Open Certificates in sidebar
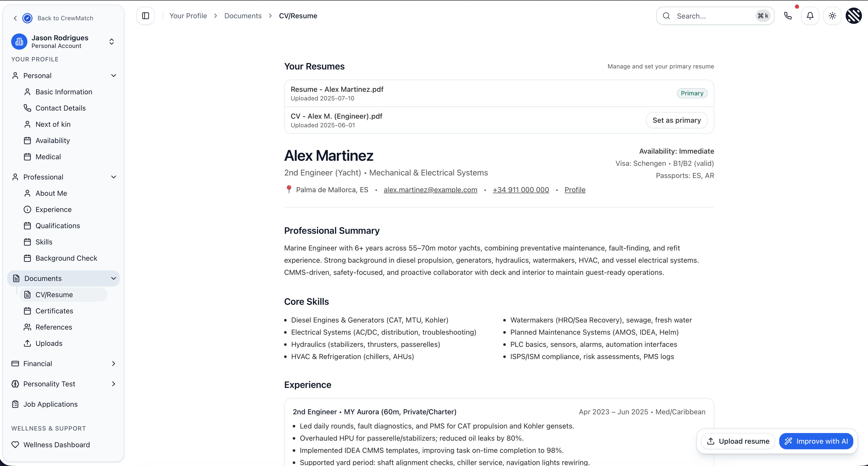The height and width of the screenshot is (466, 868). [54, 311]
